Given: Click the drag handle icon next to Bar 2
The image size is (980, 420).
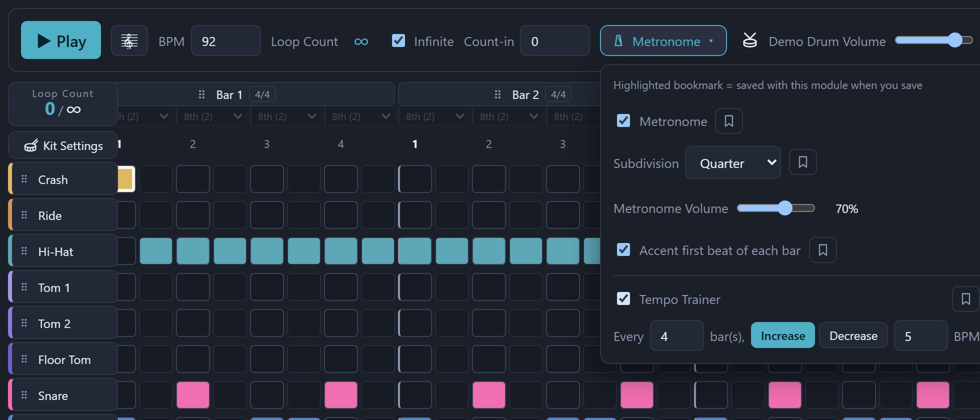Looking at the screenshot, I should 497,94.
